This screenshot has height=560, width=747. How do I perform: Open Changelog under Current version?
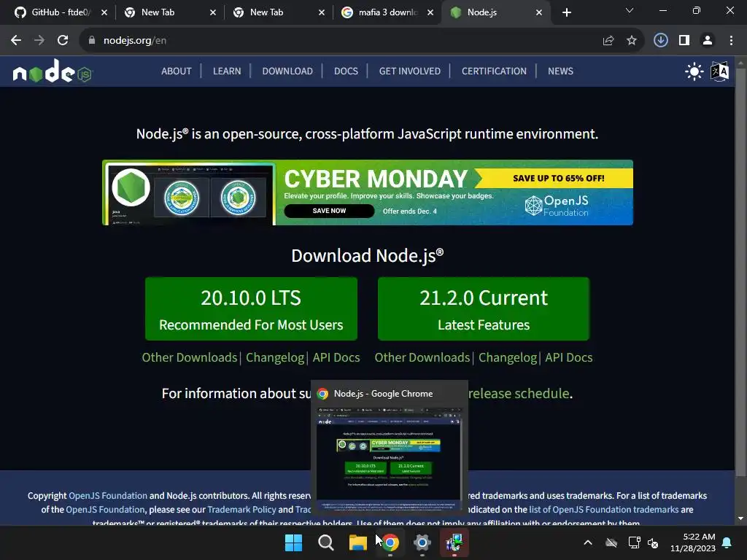click(508, 357)
